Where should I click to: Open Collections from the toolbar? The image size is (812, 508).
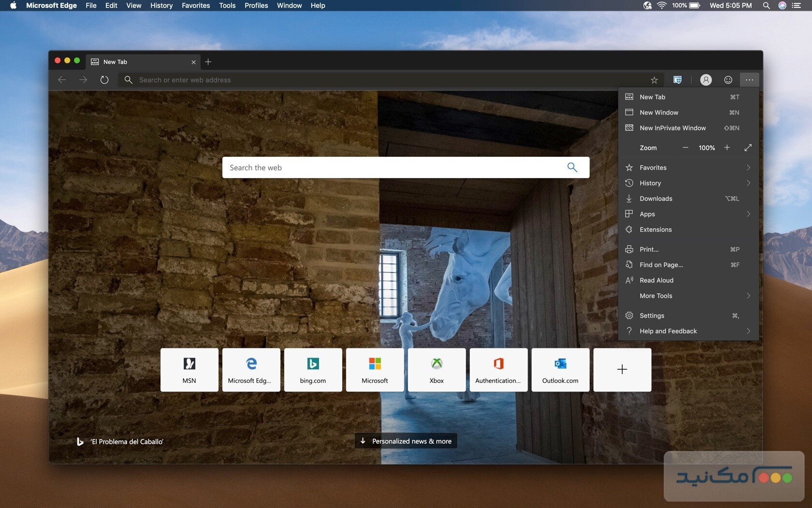pyautogui.click(x=678, y=79)
